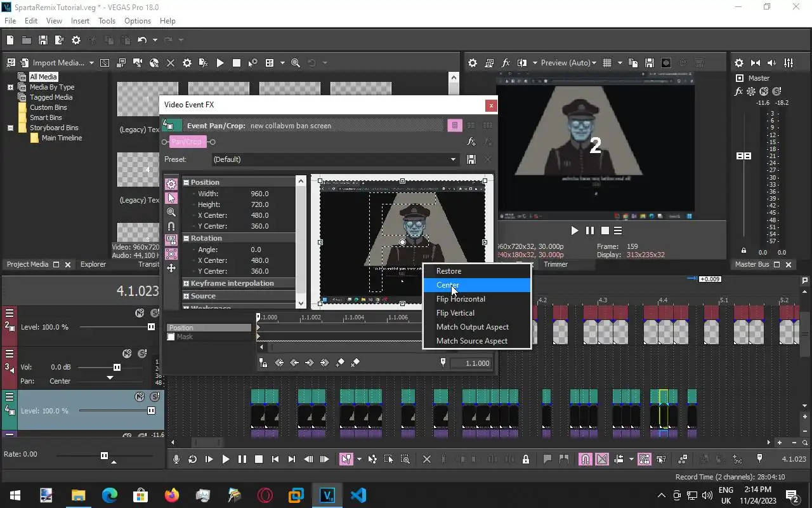This screenshot has height=508, width=812.
Task: Click Stop button in main transport bar
Action: click(259, 459)
